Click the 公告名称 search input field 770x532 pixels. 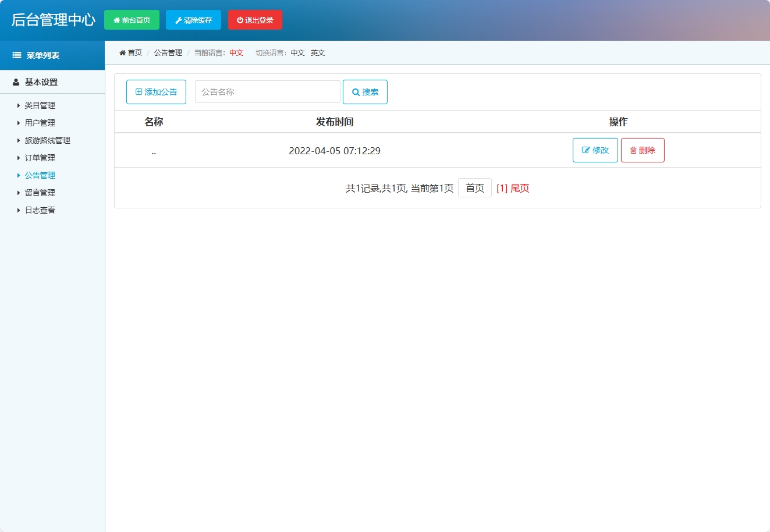[267, 91]
